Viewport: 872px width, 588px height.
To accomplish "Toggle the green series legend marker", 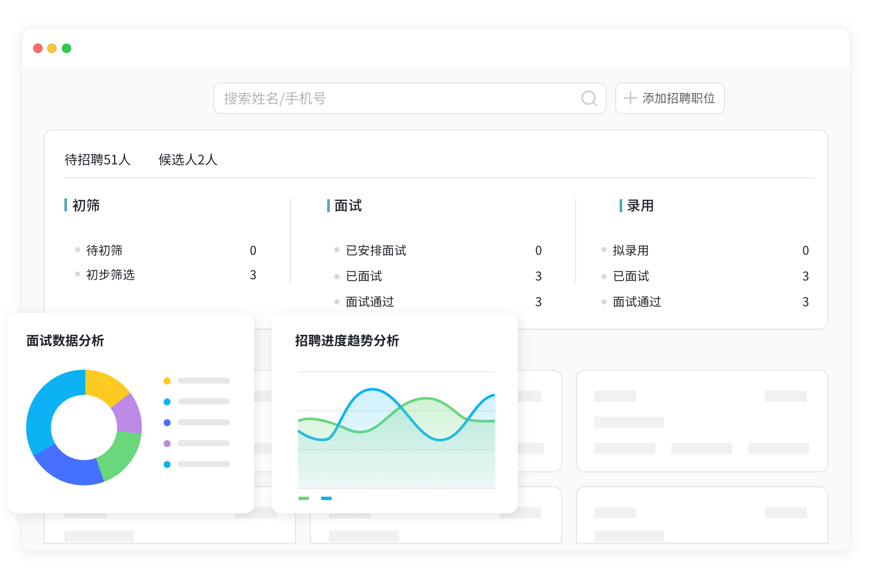I will pyautogui.click(x=304, y=498).
